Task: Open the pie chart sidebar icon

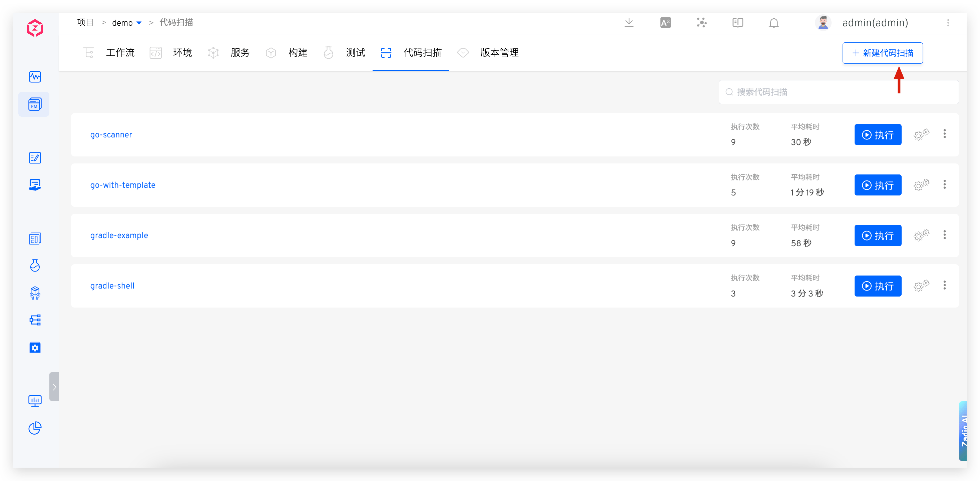Action: pos(35,428)
